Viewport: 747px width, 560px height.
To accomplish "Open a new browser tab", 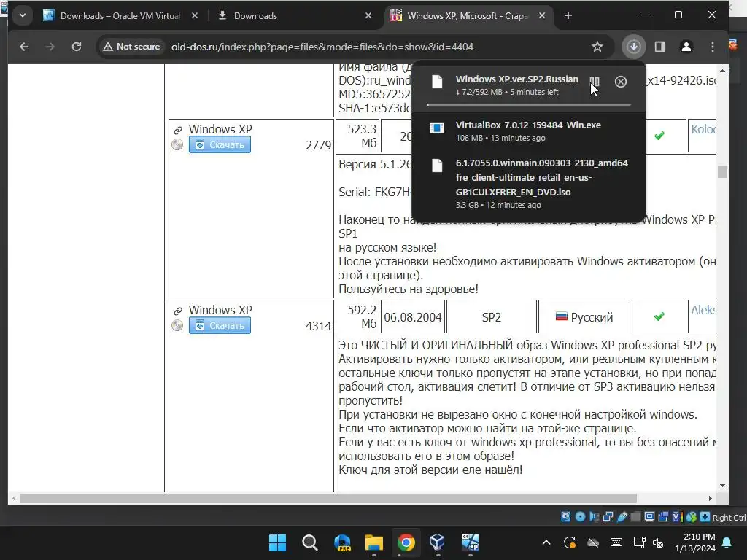I will point(568,16).
